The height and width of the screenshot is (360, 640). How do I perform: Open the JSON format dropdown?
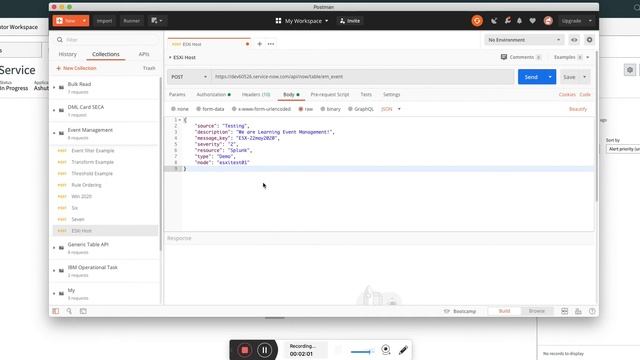point(391,109)
